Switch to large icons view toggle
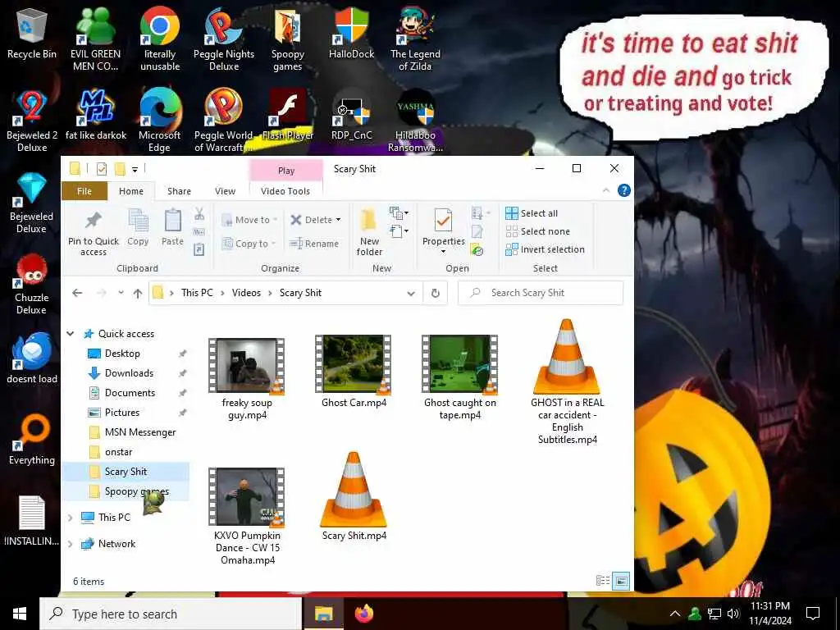The height and width of the screenshot is (630, 840). [x=621, y=581]
